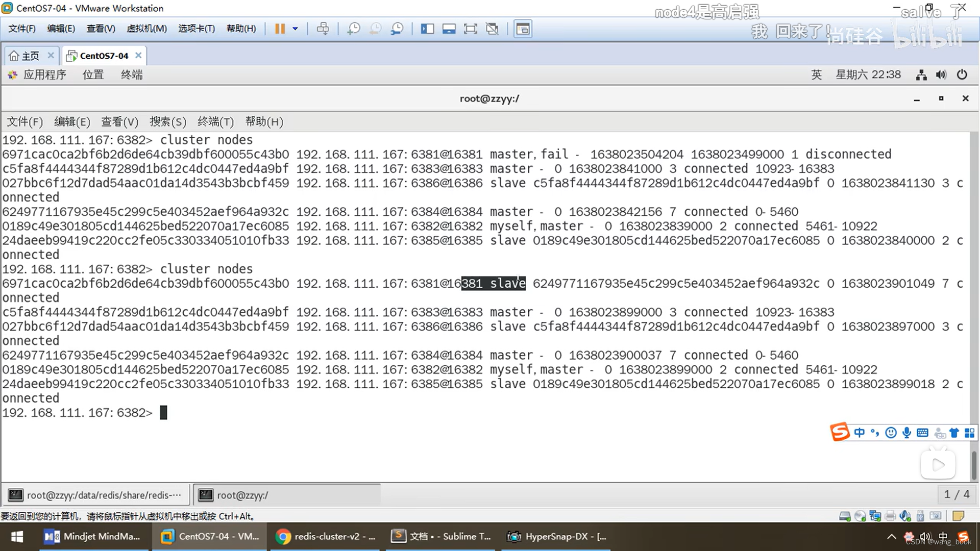The height and width of the screenshot is (551, 980).
Task: Expand the power options dropdown arrow
Action: [295, 29]
